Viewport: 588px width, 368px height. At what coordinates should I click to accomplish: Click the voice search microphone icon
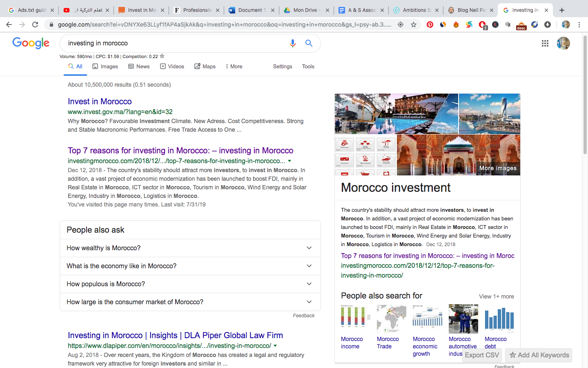[292, 43]
